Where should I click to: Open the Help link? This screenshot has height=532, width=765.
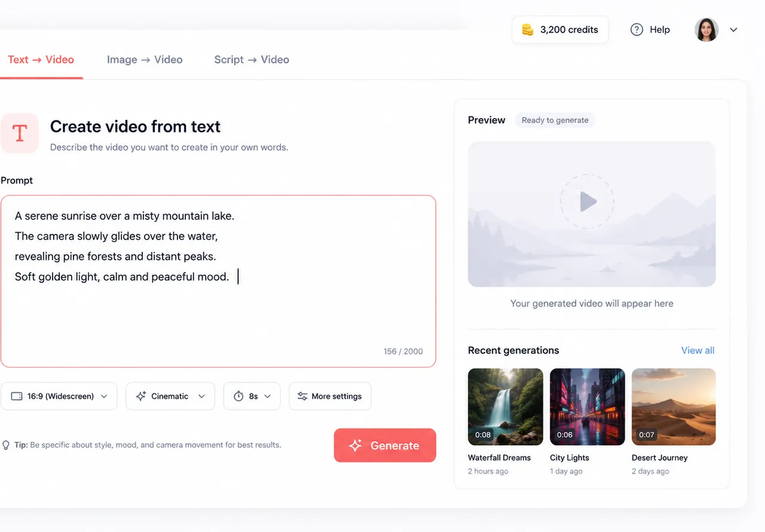pos(650,30)
